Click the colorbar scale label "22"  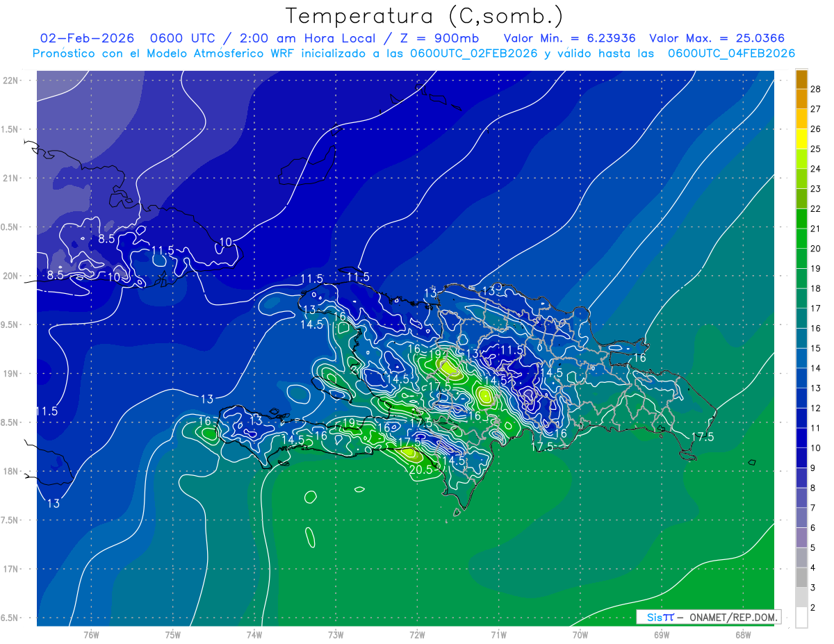pos(815,208)
